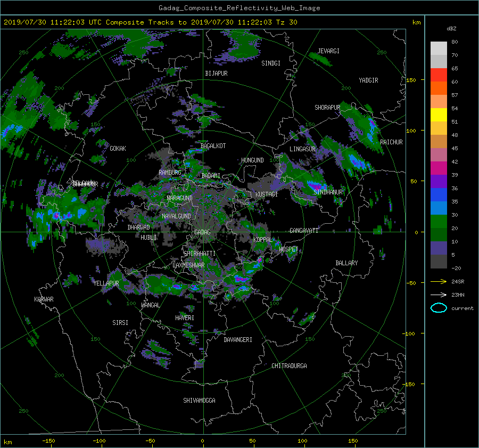Click the JEVARGI city label
Viewport: 479px width, 448px height.
tap(329, 51)
